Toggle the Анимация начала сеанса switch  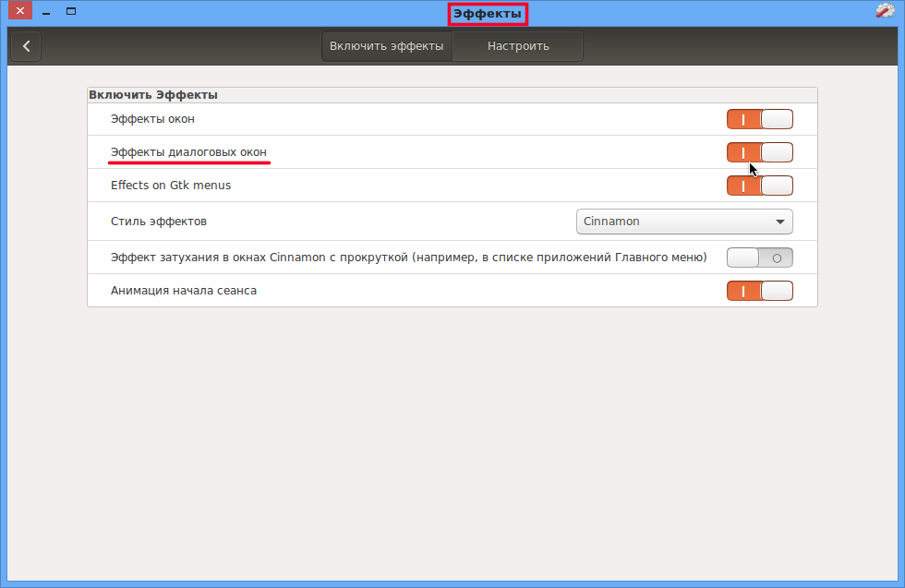pyautogui.click(x=759, y=291)
